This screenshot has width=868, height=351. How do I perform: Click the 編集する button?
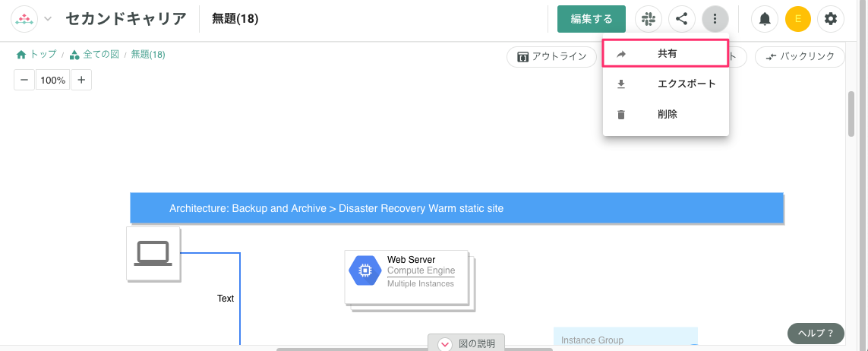click(592, 19)
